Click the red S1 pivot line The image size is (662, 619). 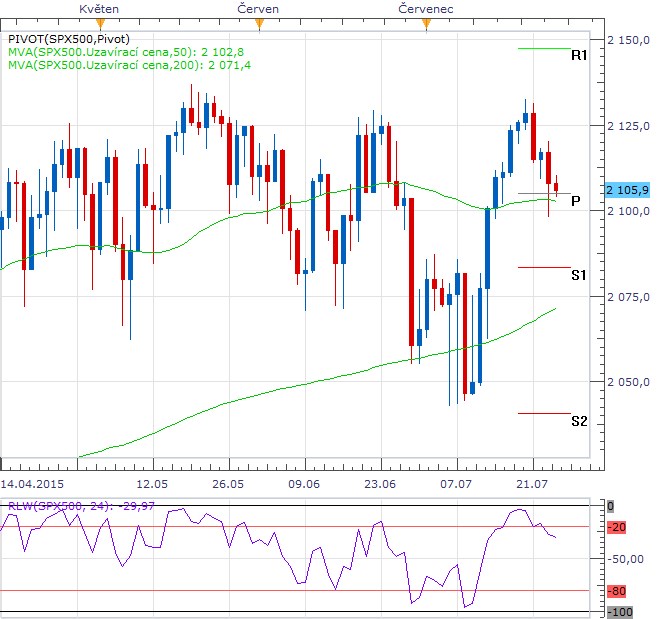pos(544,267)
